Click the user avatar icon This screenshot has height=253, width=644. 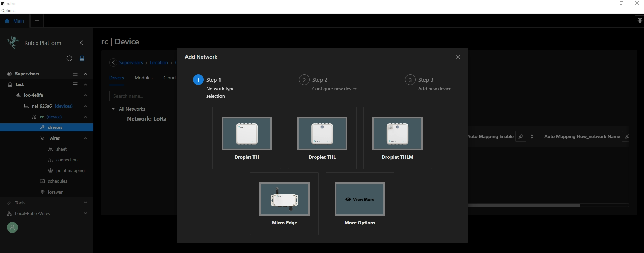12,228
